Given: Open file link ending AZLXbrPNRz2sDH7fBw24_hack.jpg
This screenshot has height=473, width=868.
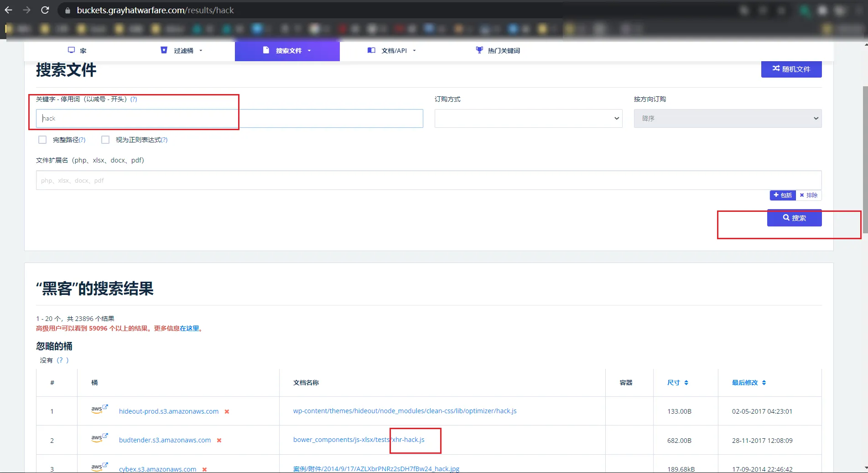Looking at the screenshot, I should coord(376,469).
